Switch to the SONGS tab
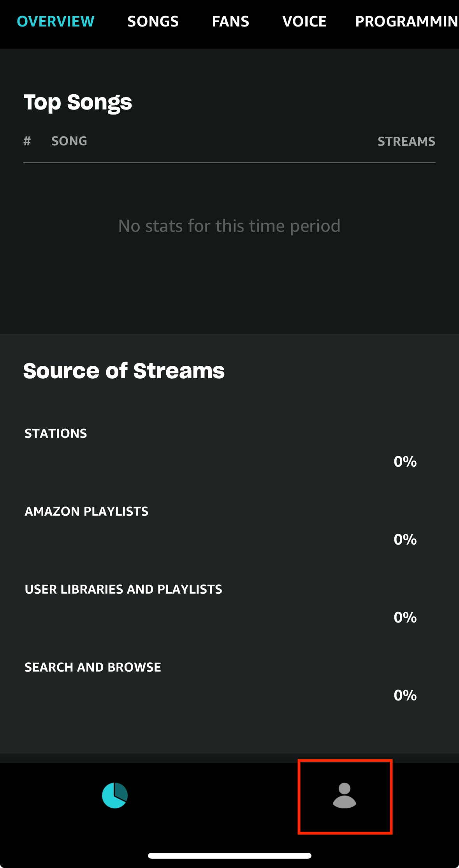The height and width of the screenshot is (868, 459). [x=153, y=21]
